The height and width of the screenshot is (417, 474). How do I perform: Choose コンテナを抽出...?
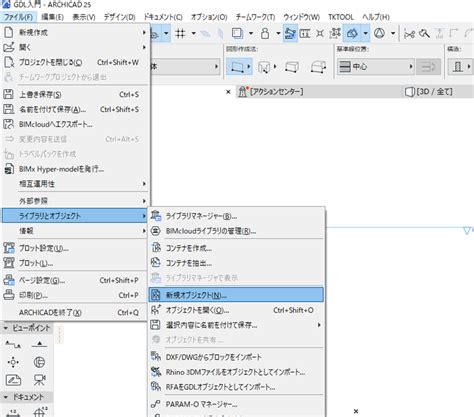[x=236, y=263]
